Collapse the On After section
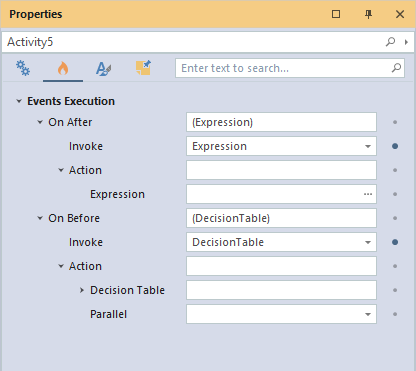Image resolution: width=416 pixels, height=371 pixels. pyautogui.click(x=40, y=122)
